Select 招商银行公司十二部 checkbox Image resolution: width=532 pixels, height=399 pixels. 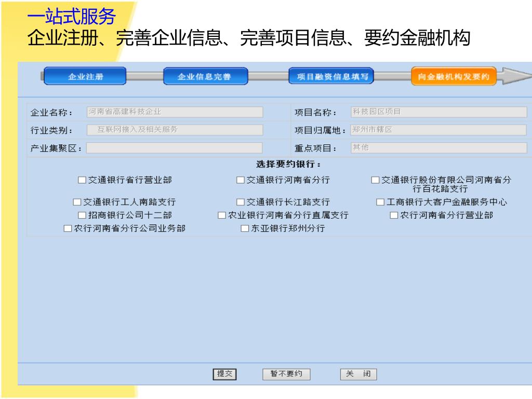pyautogui.click(x=82, y=215)
